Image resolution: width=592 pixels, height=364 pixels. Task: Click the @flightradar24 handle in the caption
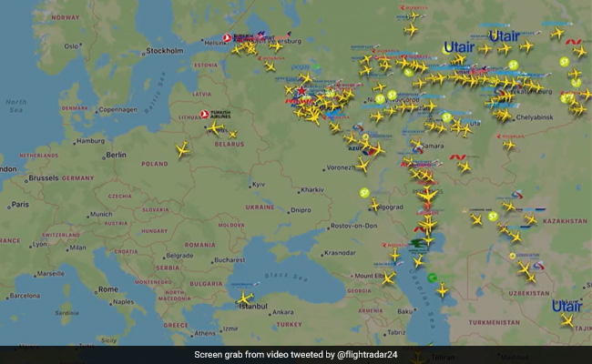point(367,355)
